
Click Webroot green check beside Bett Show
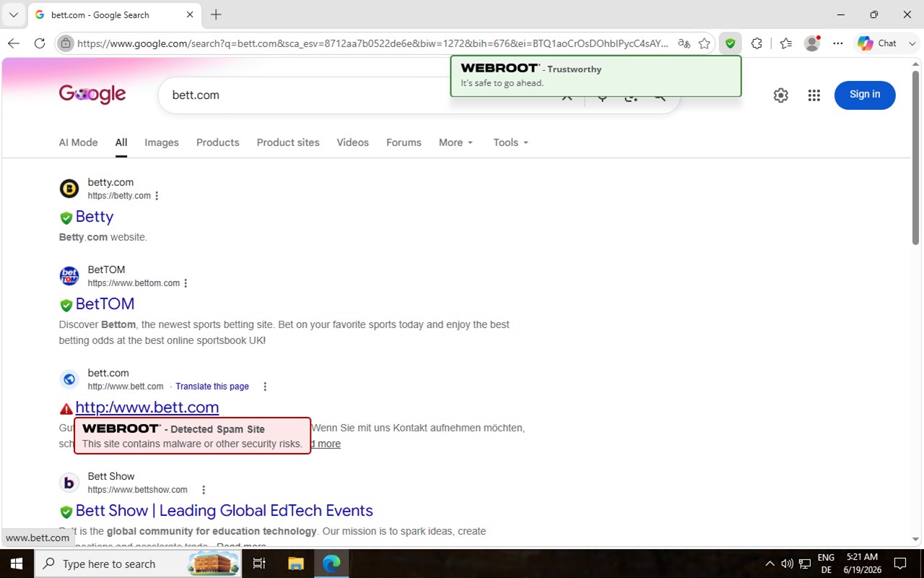pyautogui.click(x=66, y=512)
